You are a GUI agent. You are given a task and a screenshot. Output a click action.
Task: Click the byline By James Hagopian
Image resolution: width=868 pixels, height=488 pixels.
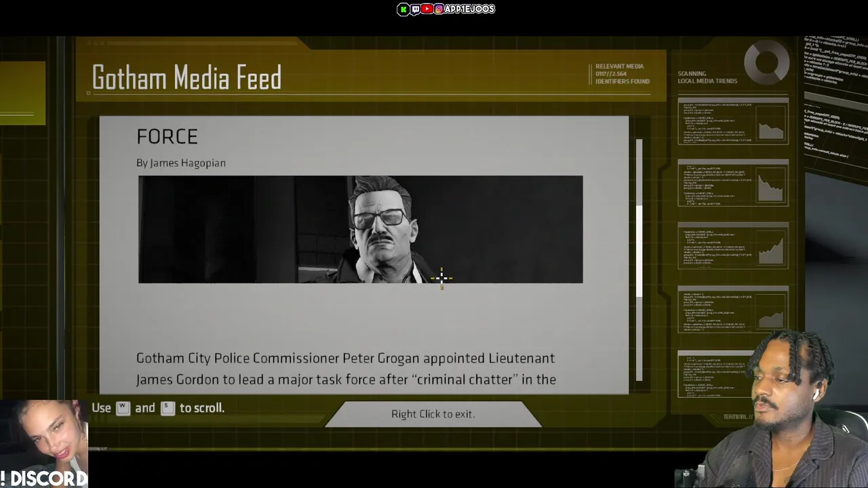pyautogui.click(x=181, y=163)
